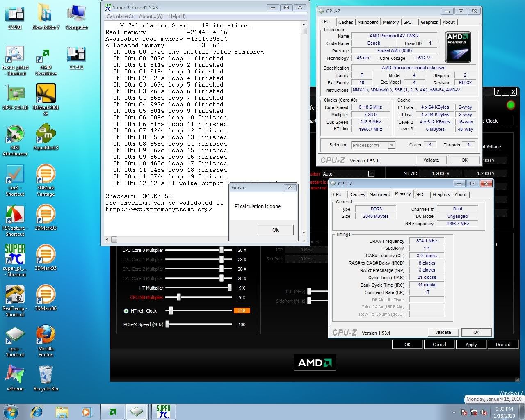Click the HT ref. Clock slider handle
Viewport: 525px width, 420px height.
pos(171,310)
